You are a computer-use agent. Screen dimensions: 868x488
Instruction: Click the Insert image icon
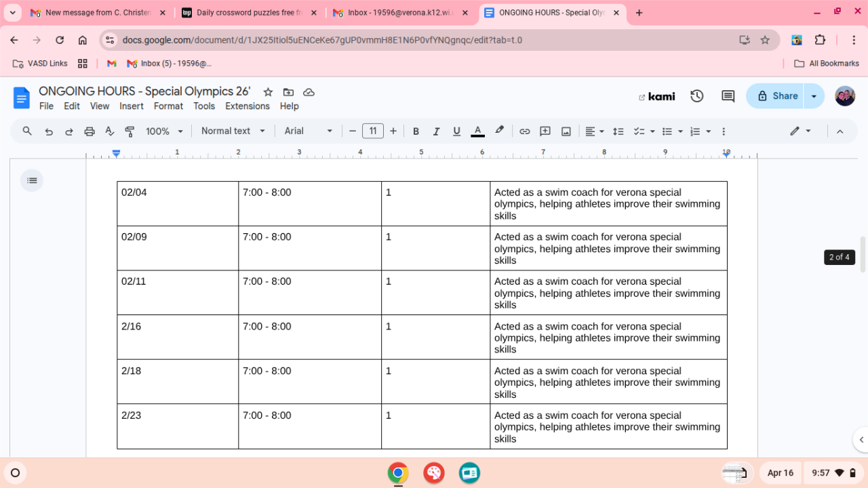(x=566, y=131)
